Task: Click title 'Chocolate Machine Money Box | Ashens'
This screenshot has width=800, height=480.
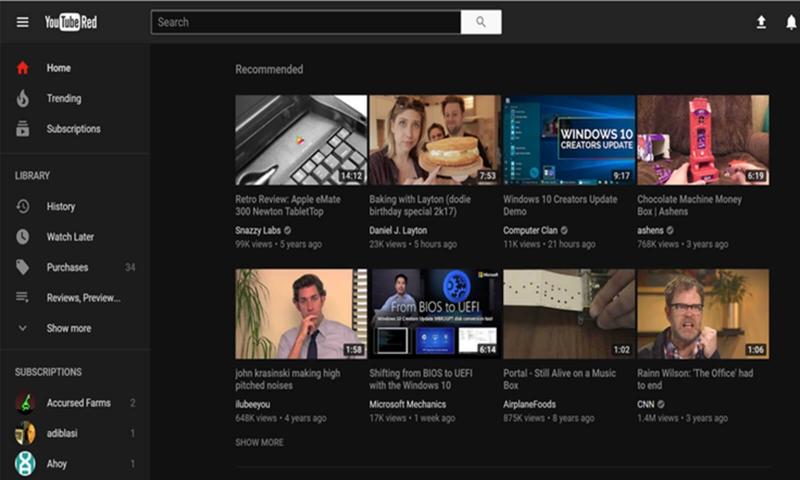Action: (689, 205)
